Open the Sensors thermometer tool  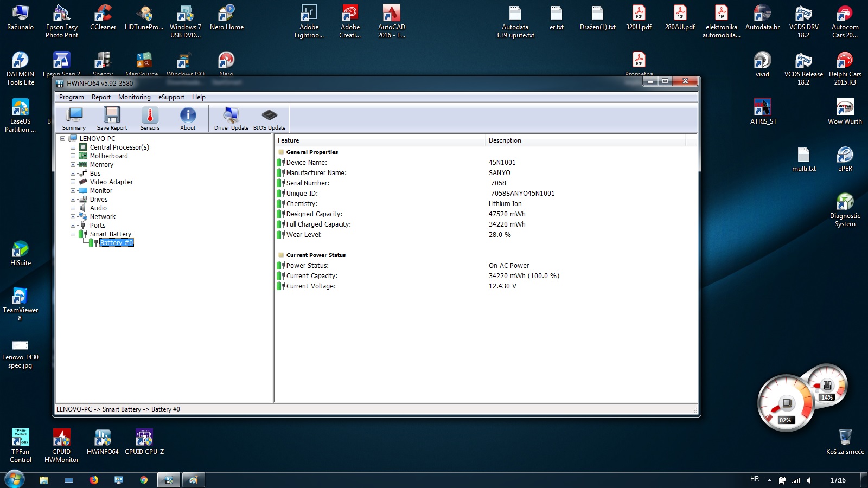click(x=150, y=118)
